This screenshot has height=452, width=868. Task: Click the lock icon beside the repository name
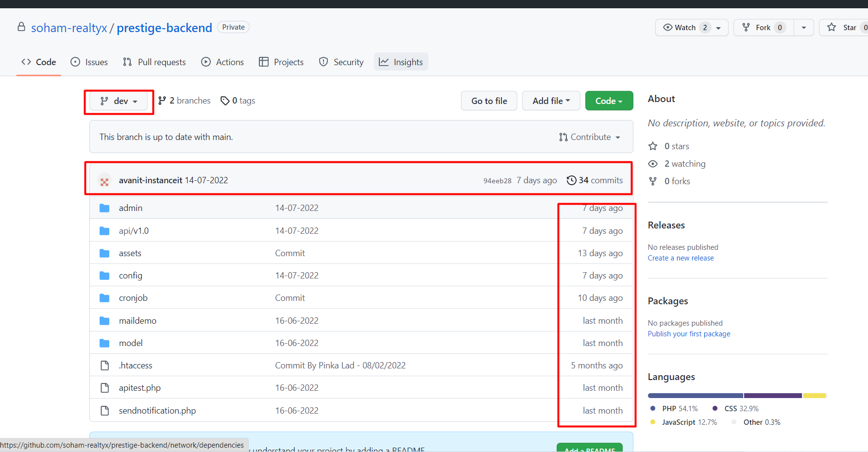tap(21, 27)
